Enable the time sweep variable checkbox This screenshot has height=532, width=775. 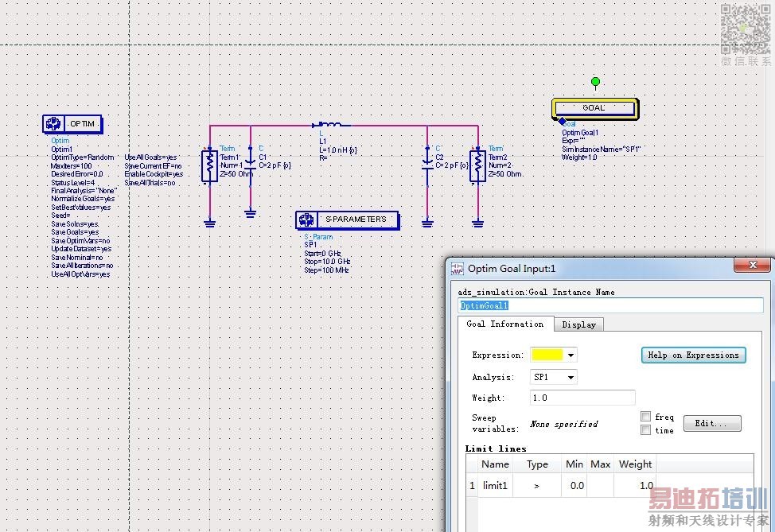pyautogui.click(x=646, y=430)
